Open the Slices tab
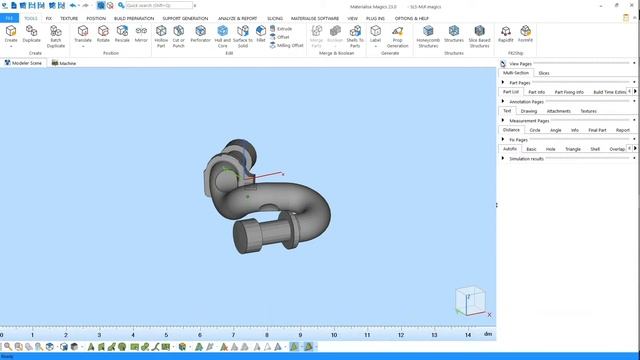The image size is (640, 360). point(544,73)
